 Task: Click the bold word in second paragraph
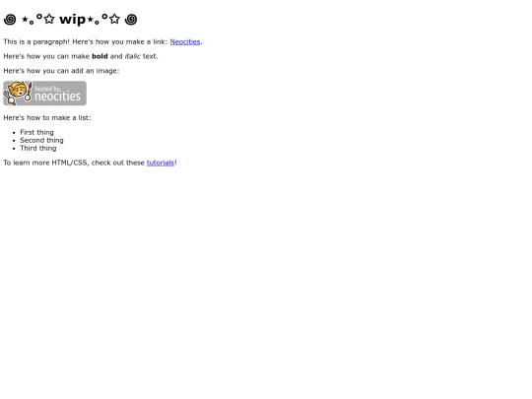pyautogui.click(x=100, y=56)
